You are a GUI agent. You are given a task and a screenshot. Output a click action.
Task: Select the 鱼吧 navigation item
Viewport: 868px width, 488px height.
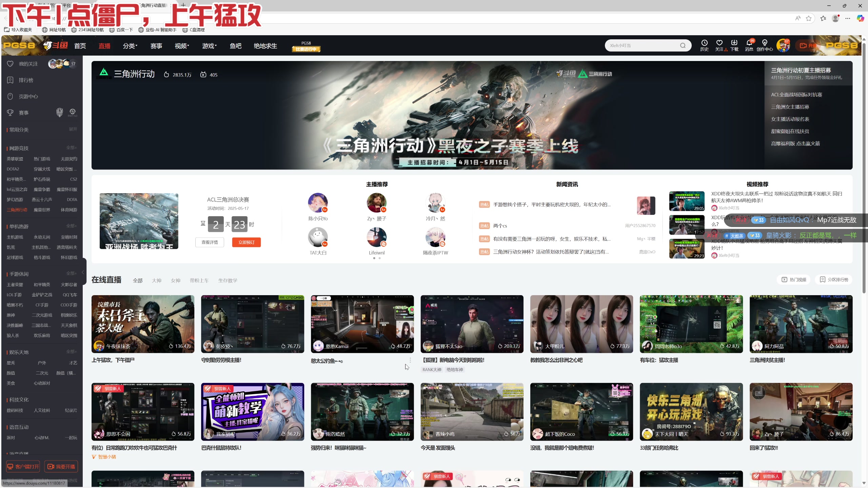click(236, 46)
